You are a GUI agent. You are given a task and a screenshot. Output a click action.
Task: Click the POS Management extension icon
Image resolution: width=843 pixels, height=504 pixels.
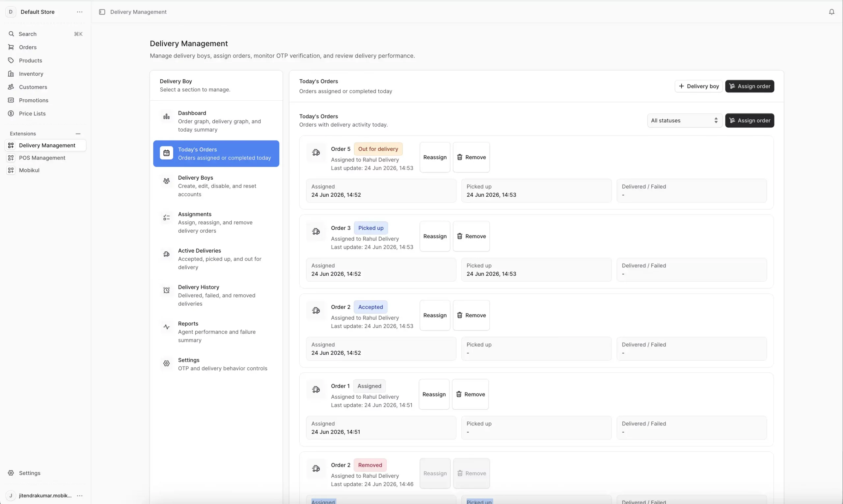(11, 158)
